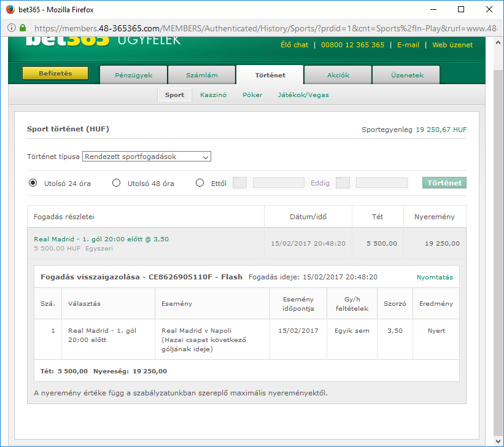Click the Eredmény column header
This screenshot has height=447, width=504.
click(x=436, y=303)
